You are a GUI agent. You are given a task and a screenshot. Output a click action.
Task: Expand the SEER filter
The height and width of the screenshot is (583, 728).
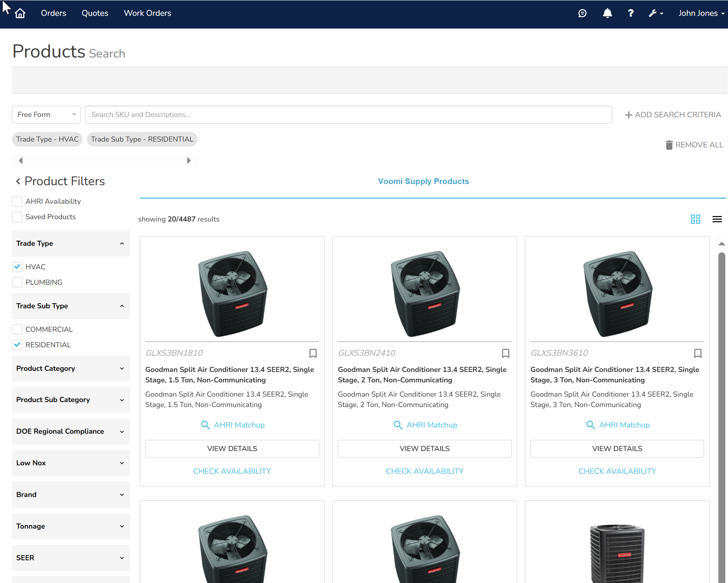(71, 558)
